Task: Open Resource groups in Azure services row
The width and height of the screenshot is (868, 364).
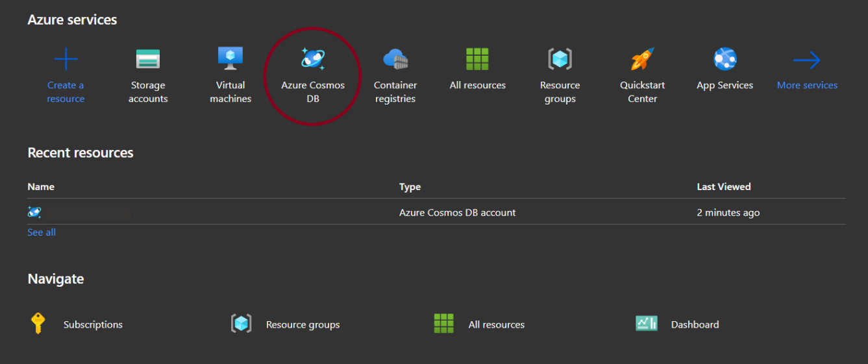Action: click(x=560, y=60)
